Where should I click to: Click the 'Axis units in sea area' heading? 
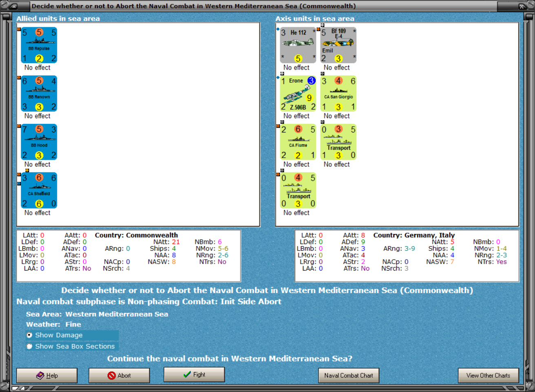coord(315,18)
